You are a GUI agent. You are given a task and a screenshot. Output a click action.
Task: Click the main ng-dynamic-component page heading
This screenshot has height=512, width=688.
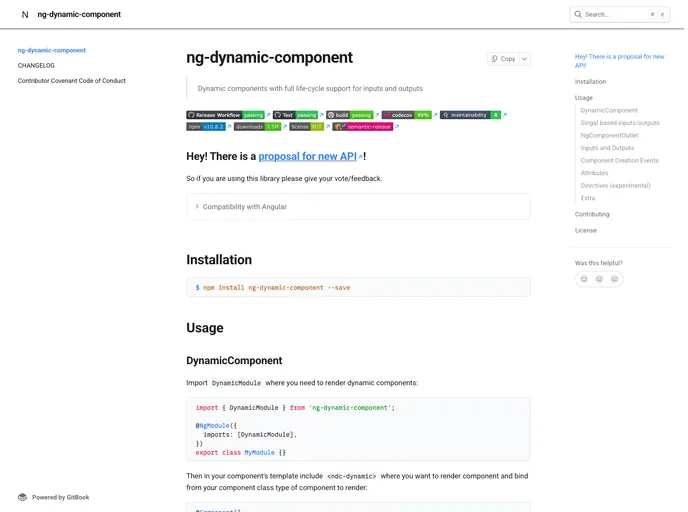(269, 57)
